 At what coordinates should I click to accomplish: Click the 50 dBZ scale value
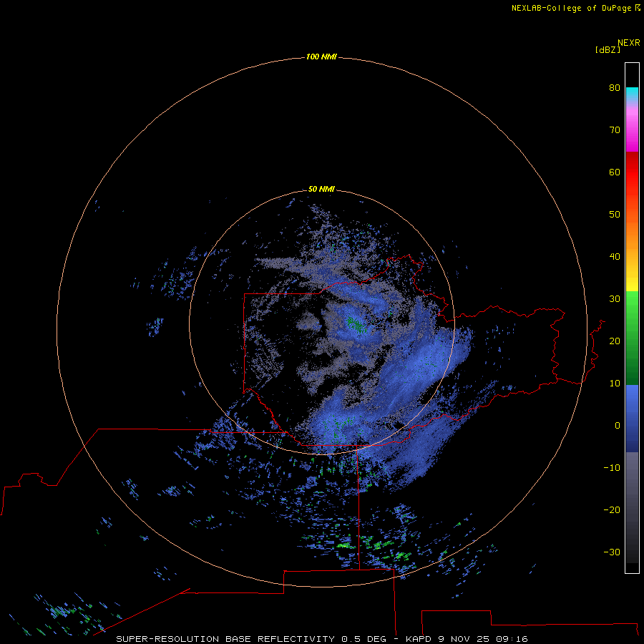[x=615, y=215]
